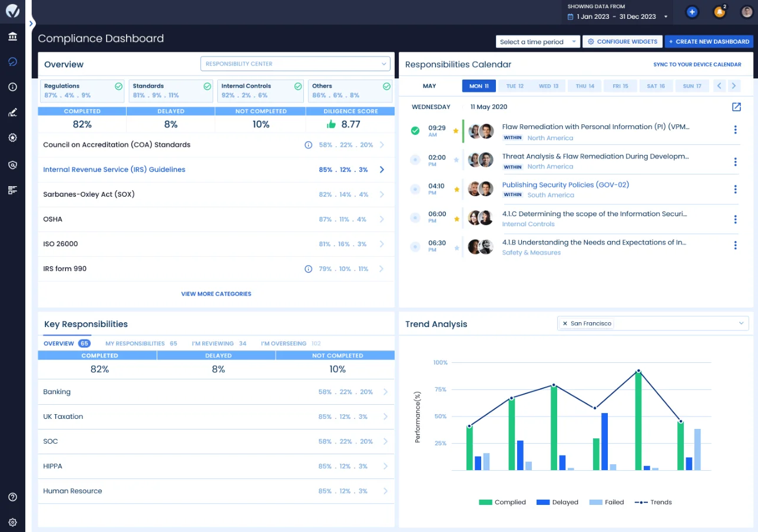Screen dimensions: 758x532
Task: Open the settings gear at sidebar bottom
Action: 12,522
